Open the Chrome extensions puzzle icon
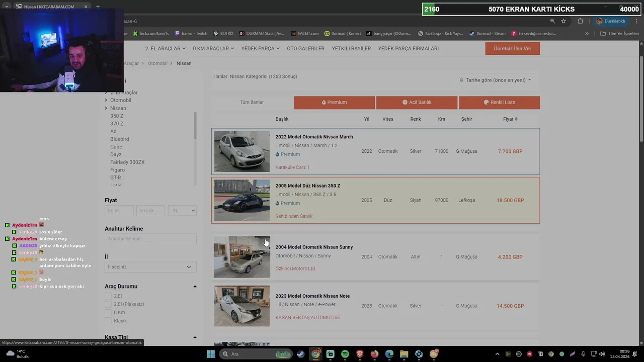This screenshot has width=644, height=362. [581, 21]
